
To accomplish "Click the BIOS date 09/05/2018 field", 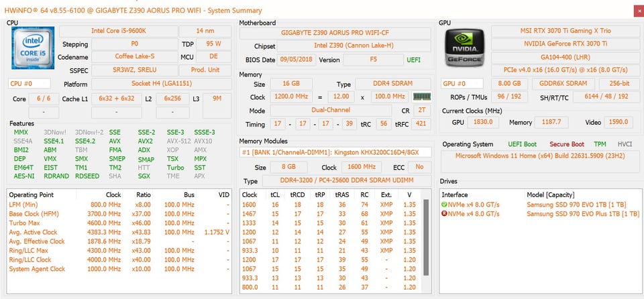I will point(296,60).
